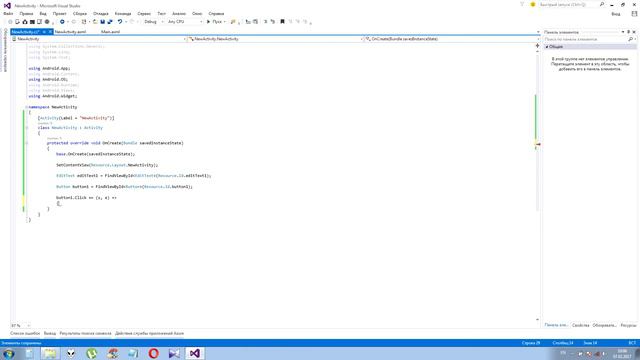This screenshot has height=360, width=640.
Task: Click the 'using Android.Widget;' code line
Action: (x=53, y=96)
